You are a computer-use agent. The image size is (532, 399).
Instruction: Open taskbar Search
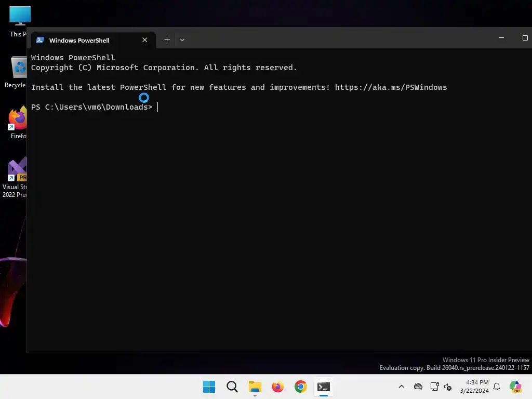click(x=232, y=387)
